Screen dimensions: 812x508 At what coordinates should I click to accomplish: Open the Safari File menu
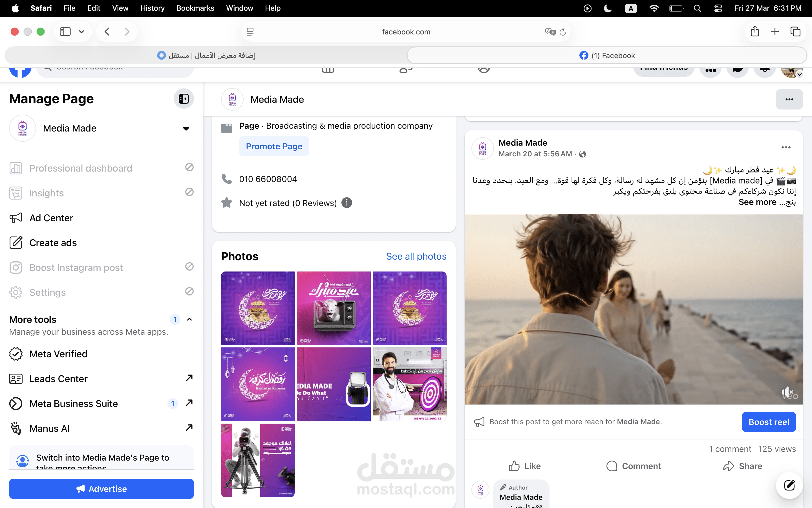(69, 8)
